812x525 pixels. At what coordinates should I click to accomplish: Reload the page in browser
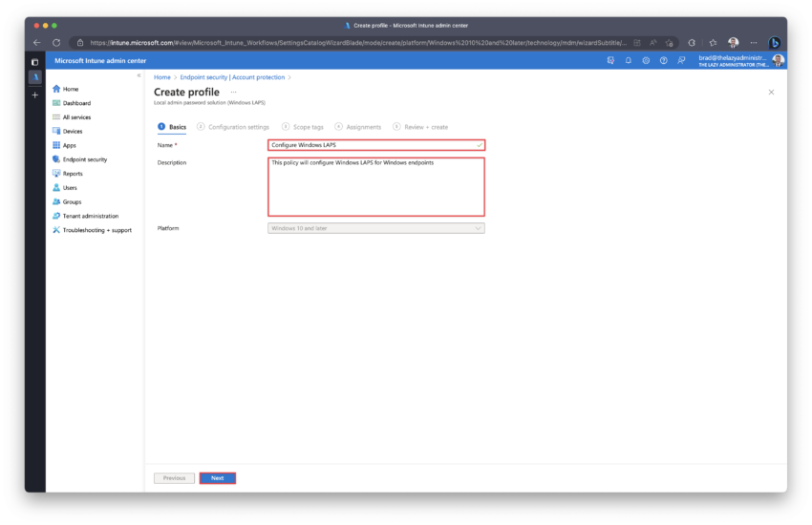pyautogui.click(x=56, y=42)
